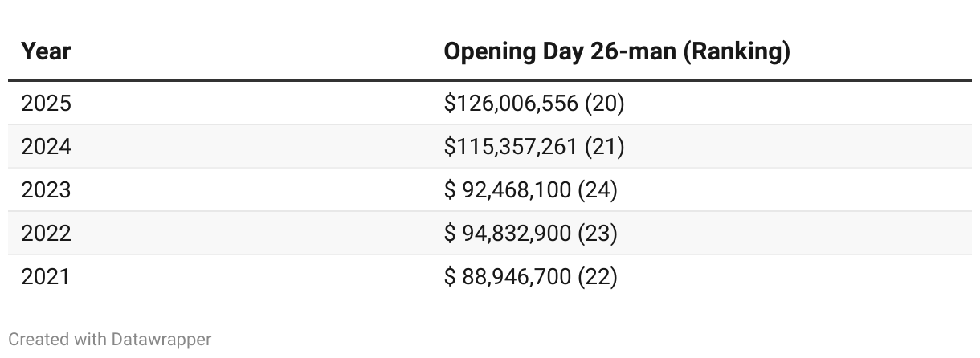Select the 2022 year cell
Screen dimensions: 980x358
click(x=46, y=234)
